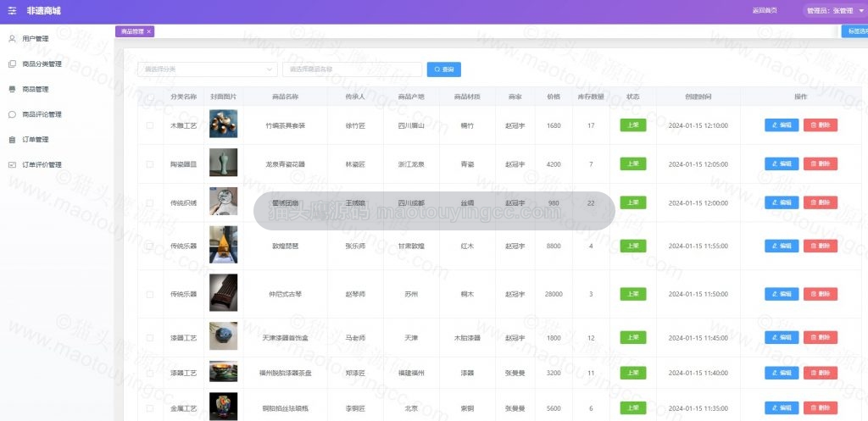This screenshot has height=421, width=868.
Task: Click the 上架 status tag for 仲尼式古琴
Action: point(632,294)
